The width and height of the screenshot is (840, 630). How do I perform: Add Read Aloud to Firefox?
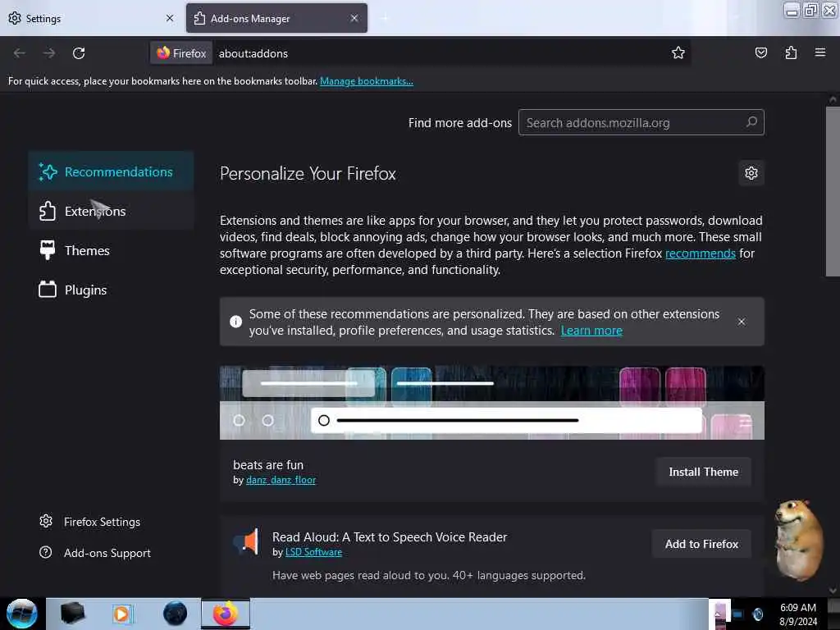coord(701,544)
